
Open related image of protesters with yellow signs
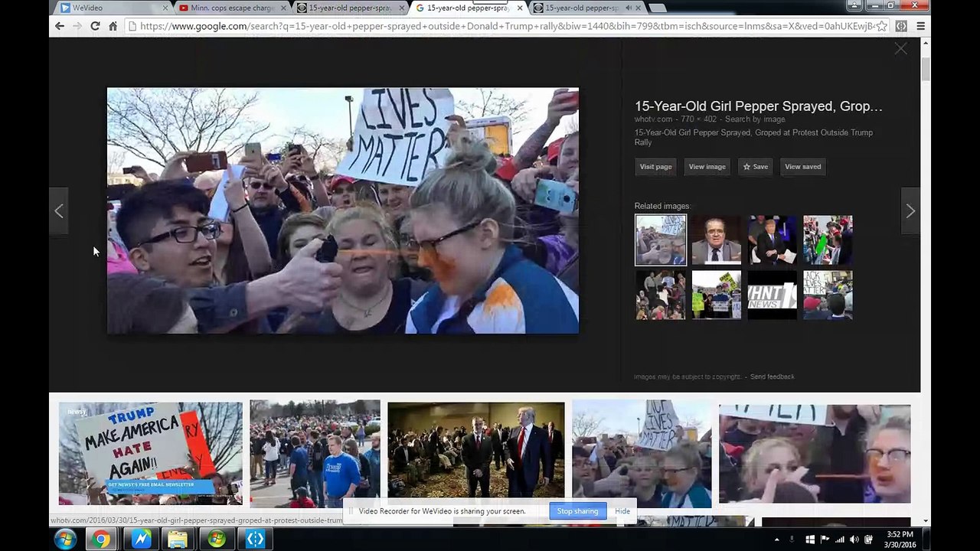click(716, 295)
